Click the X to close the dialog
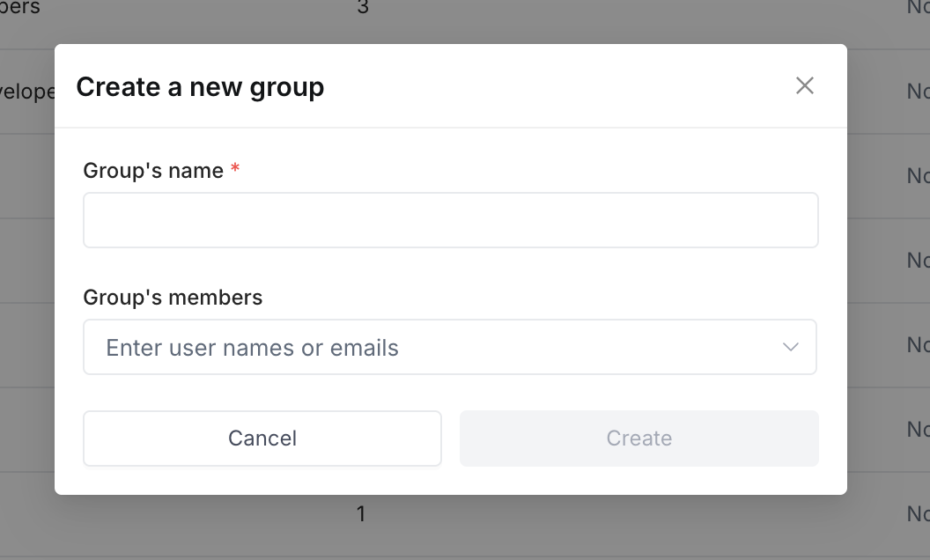Screen dimensions: 930x560 804,85
